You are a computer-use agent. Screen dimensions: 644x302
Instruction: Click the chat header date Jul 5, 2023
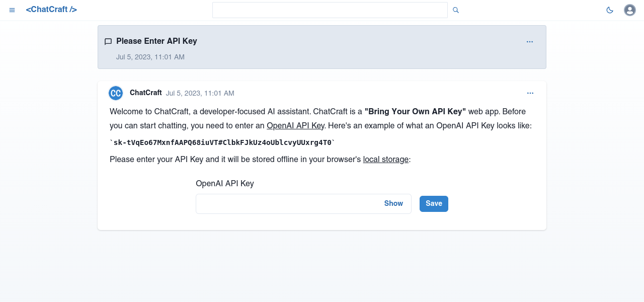point(150,57)
